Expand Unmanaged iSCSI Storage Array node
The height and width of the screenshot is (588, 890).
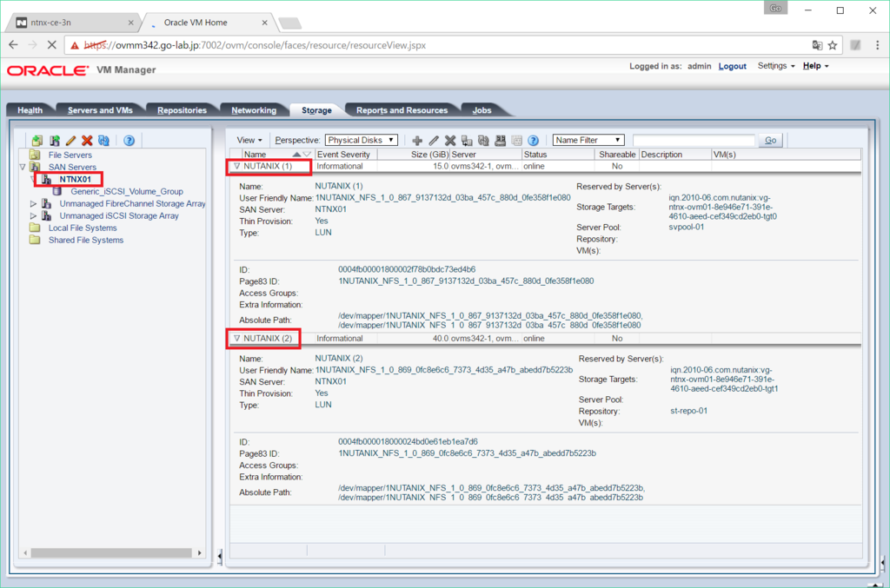(x=33, y=215)
